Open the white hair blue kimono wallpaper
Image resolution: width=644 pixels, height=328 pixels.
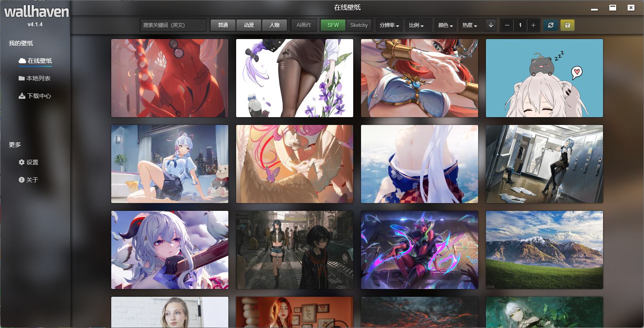pos(420,164)
